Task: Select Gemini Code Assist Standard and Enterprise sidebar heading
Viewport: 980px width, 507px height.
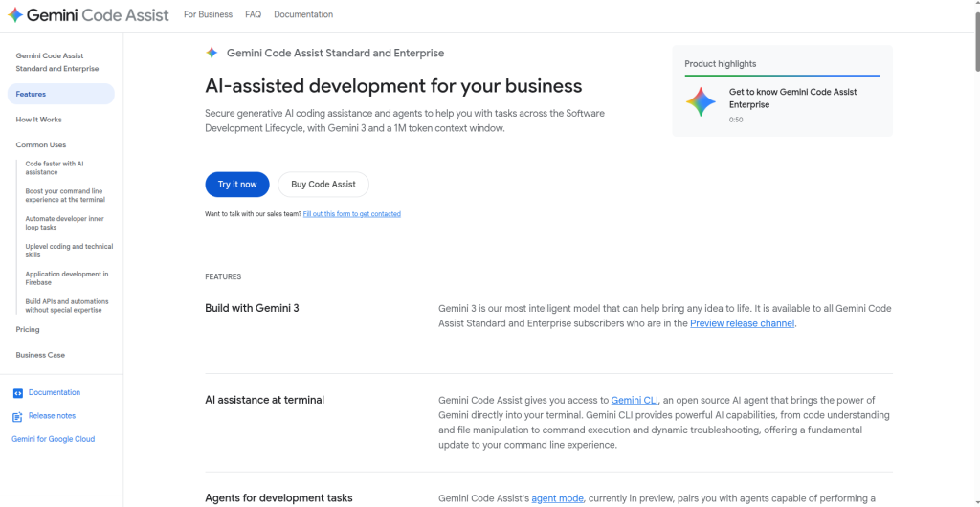Action: click(x=56, y=62)
